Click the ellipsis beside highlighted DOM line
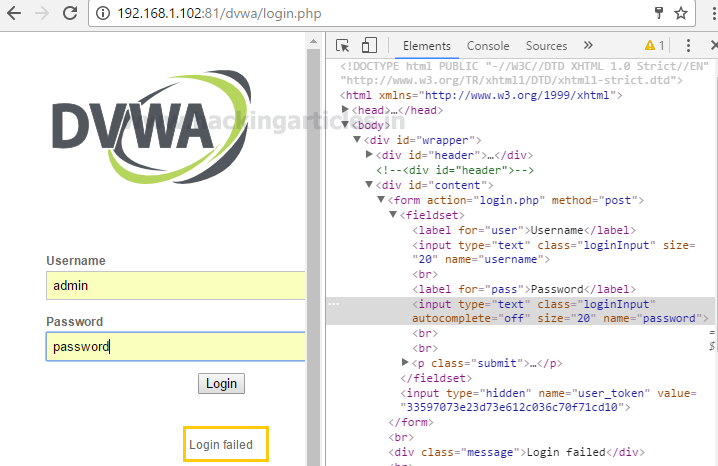This screenshot has width=718, height=466. 333,304
